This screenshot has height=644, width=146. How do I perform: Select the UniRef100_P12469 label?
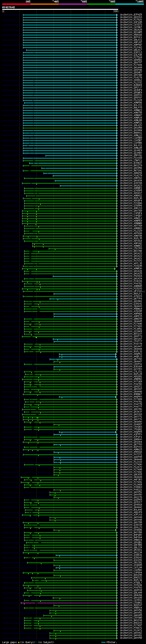pyautogui.click(x=131, y=485)
